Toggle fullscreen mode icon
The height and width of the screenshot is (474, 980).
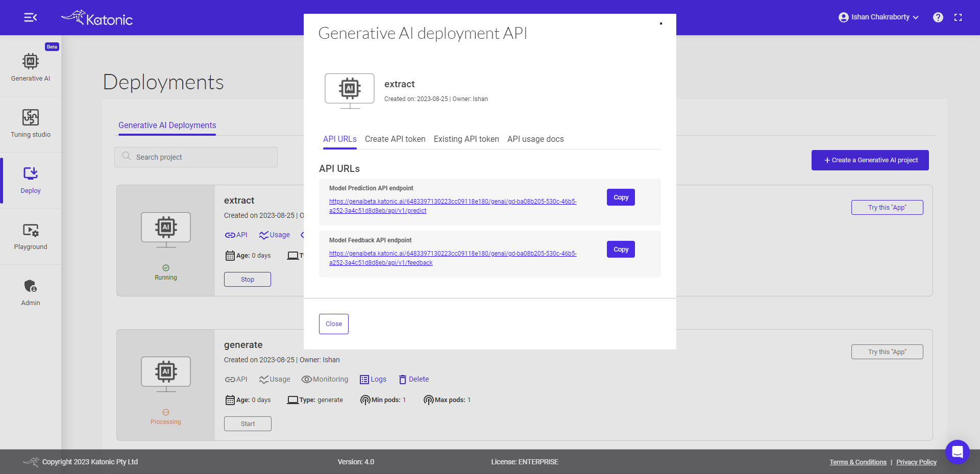[958, 17]
